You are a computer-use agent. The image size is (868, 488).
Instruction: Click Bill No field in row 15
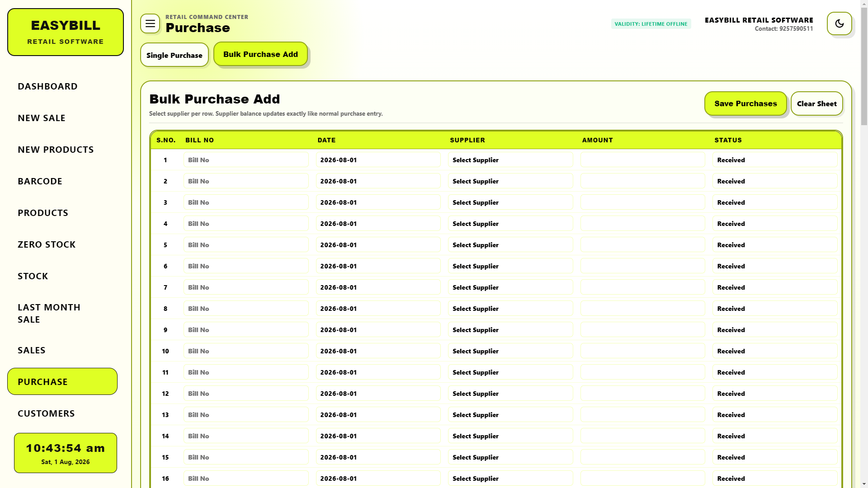tap(246, 457)
